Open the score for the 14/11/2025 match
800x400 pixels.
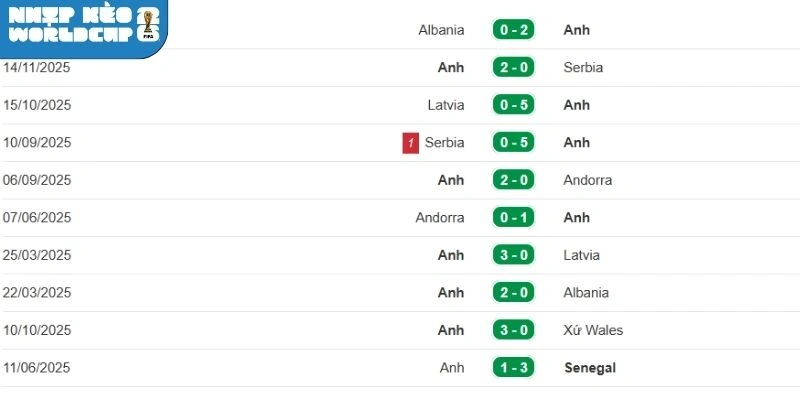tap(514, 68)
